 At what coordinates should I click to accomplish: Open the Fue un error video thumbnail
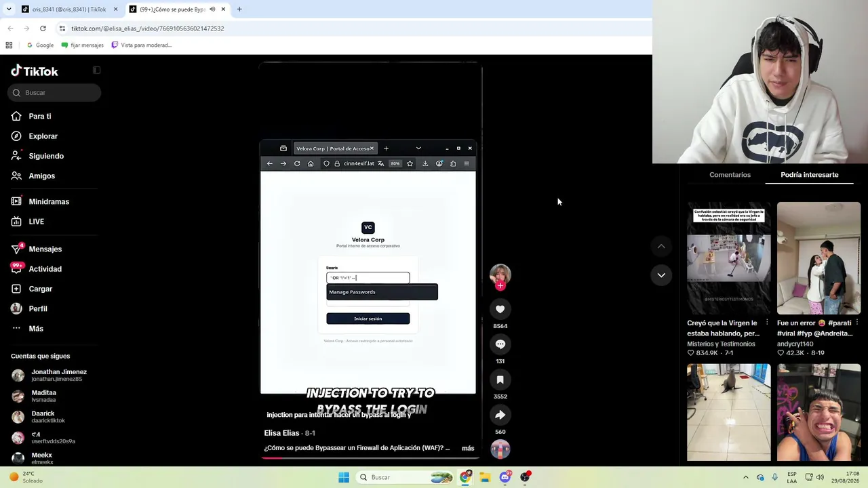pos(819,258)
